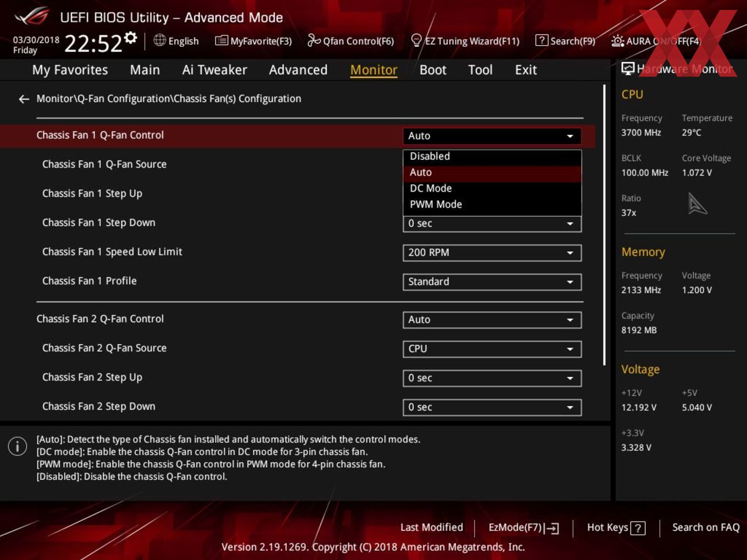Open Chassis Fan 1 Speed Low Limit dropdown
The image size is (747, 560).
[x=492, y=253]
